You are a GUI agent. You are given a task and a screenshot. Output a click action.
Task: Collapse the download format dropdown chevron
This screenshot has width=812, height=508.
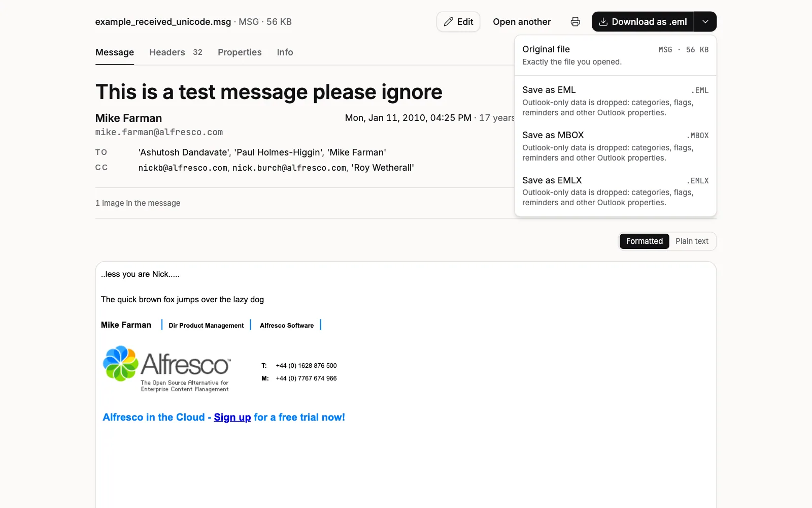pos(705,22)
